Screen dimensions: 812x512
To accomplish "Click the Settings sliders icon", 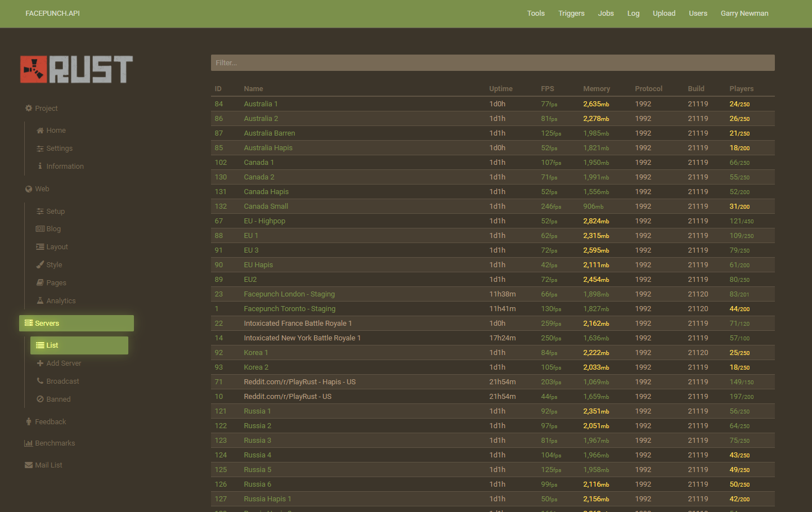I will click(40, 149).
